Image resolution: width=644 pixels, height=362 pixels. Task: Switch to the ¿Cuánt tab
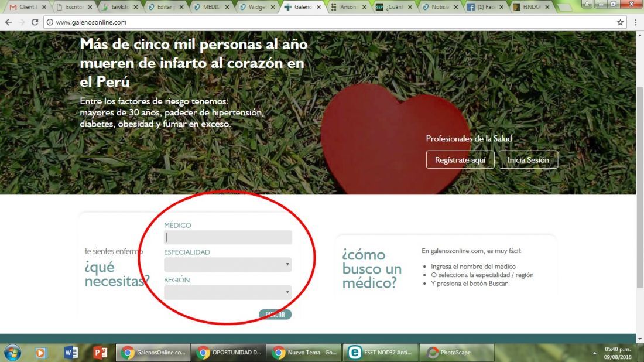tap(393, 7)
